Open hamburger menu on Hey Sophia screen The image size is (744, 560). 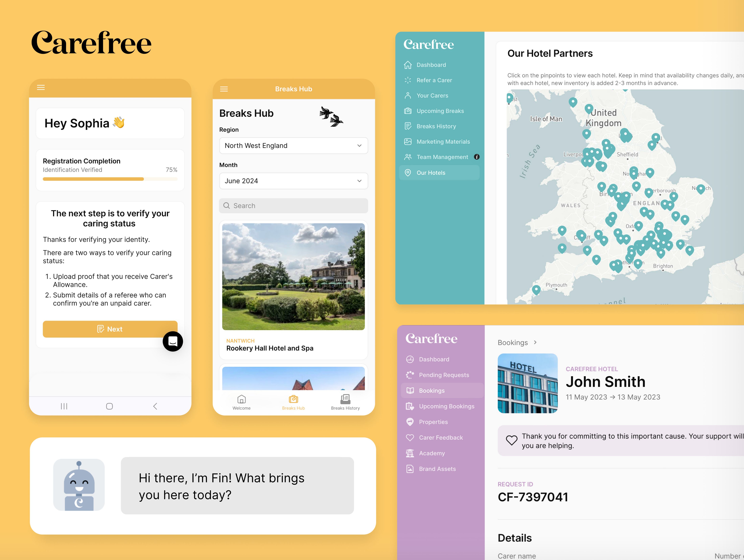click(x=41, y=87)
